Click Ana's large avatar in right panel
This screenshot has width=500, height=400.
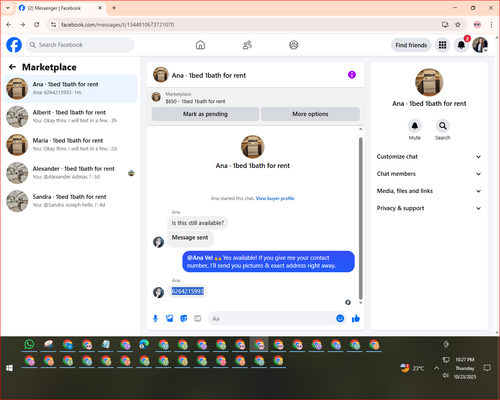(429, 82)
